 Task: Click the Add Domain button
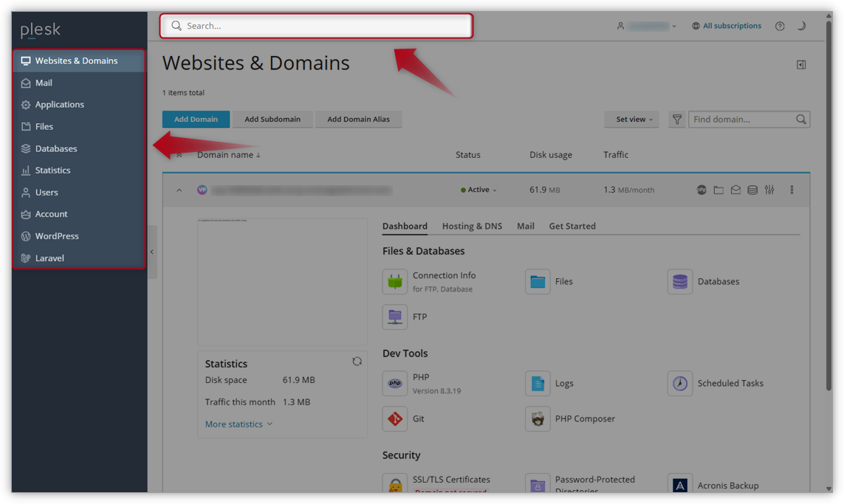196,119
